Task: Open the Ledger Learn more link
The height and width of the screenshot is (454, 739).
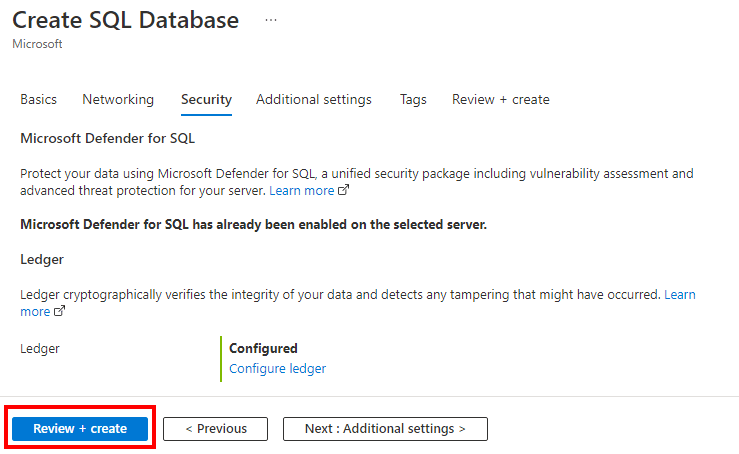Action: pos(680,295)
